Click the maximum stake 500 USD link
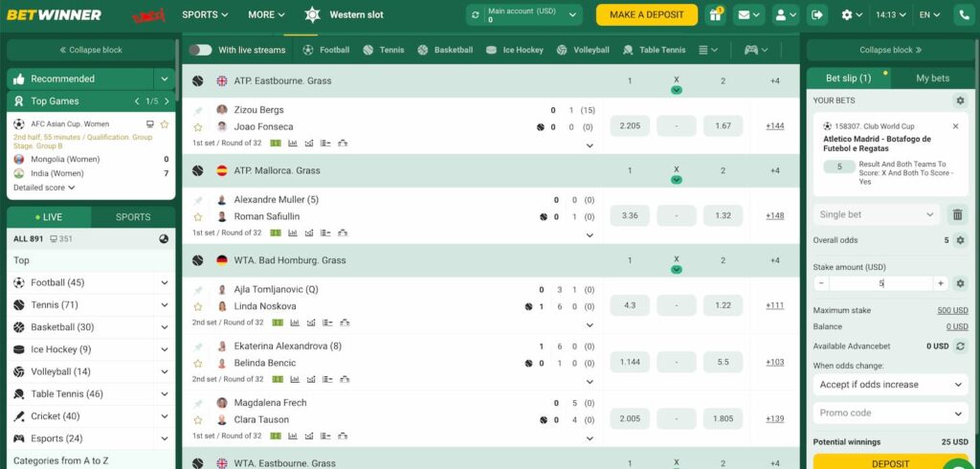 [952, 311]
